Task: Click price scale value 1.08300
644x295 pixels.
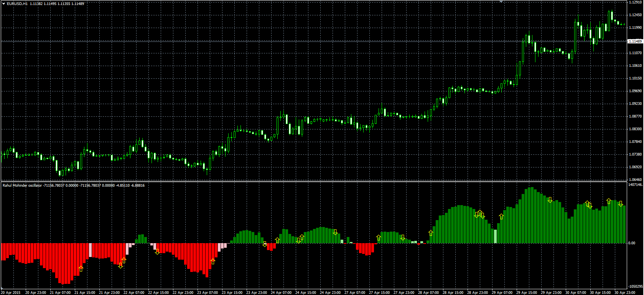Action: point(636,129)
